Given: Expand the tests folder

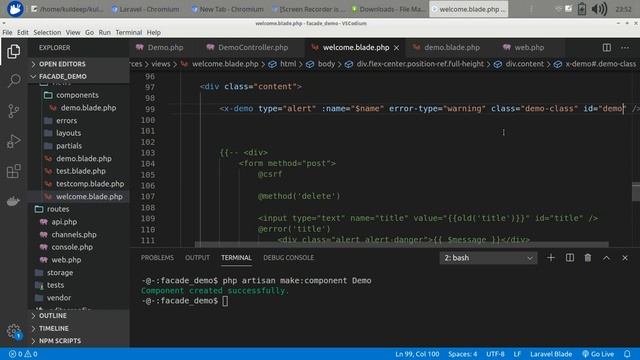Looking at the screenshot, I should tap(55, 285).
